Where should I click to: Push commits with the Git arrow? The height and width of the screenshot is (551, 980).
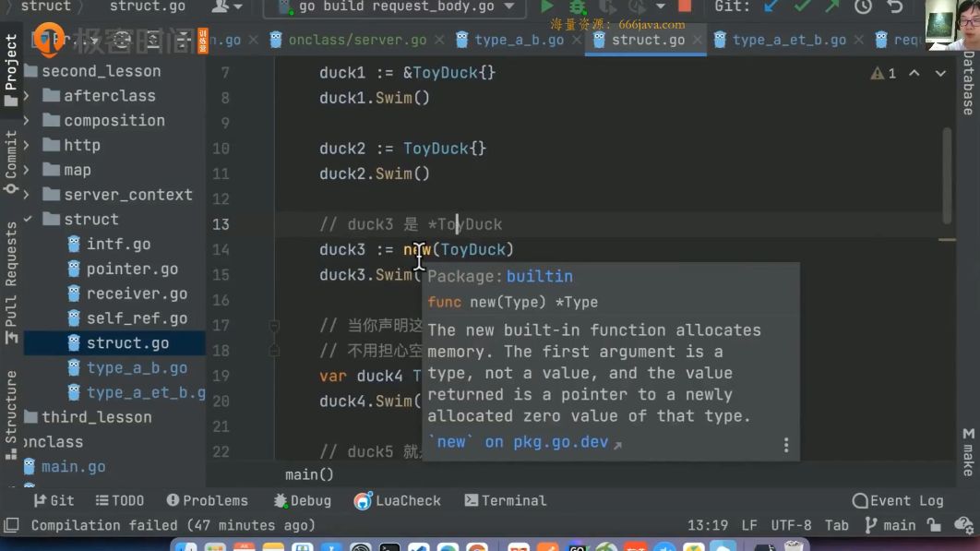coord(831,6)
